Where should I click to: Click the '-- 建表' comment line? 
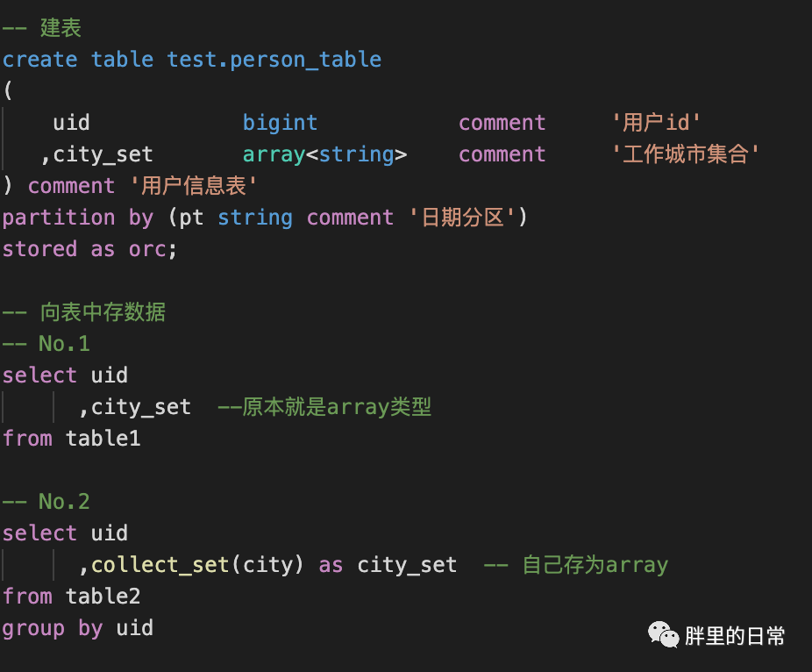(x=42, y=28)
